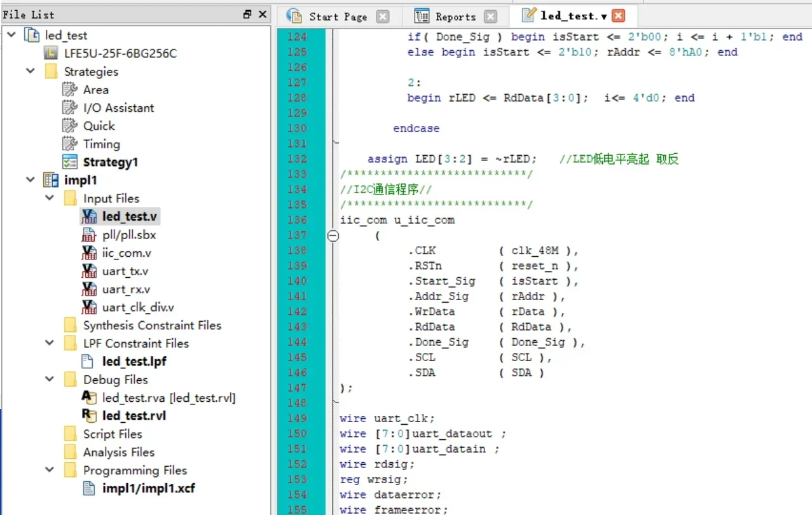Click the pll/pll.sbx file icon
The height and width of the screenshot is (515, 812).
click(90, 235)
